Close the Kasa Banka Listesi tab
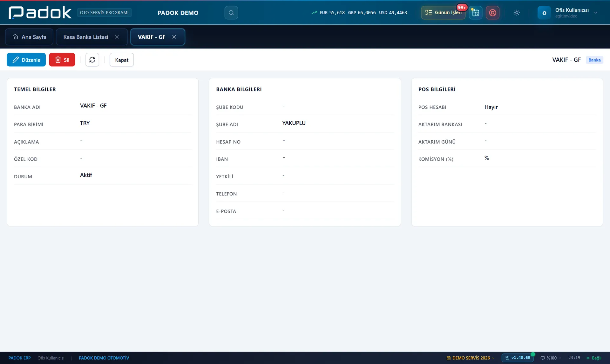The image size is (610, 364). pos(117,37)
